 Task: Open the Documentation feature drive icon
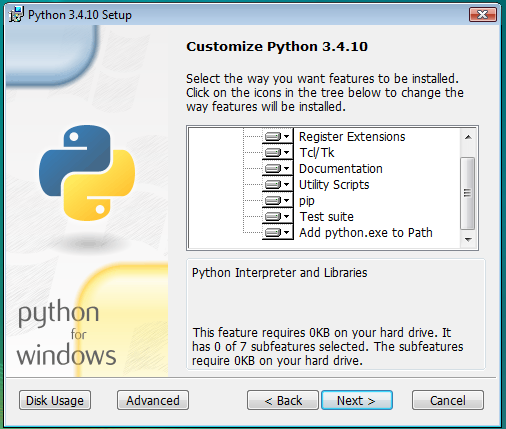click(277, 168)
